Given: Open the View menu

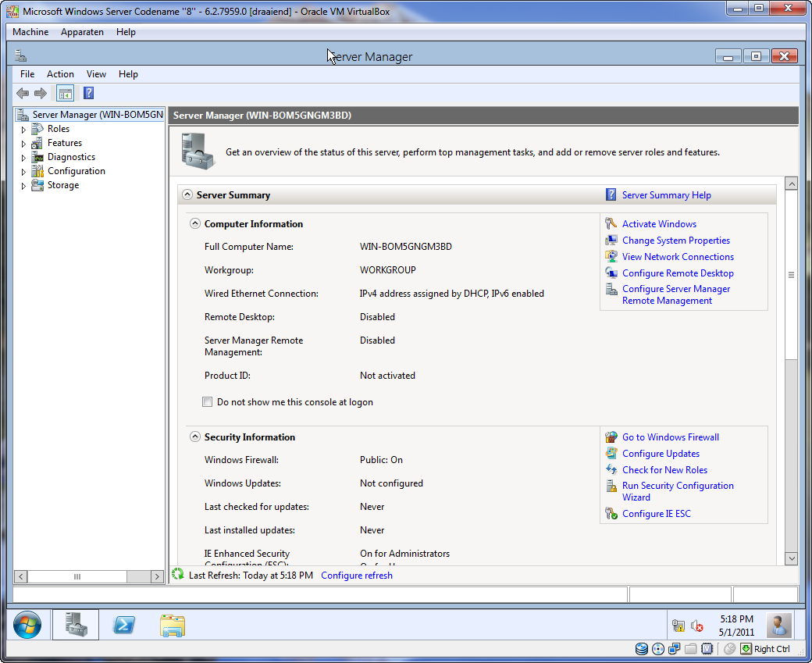Looking at the screenshot, I should 96,74.
